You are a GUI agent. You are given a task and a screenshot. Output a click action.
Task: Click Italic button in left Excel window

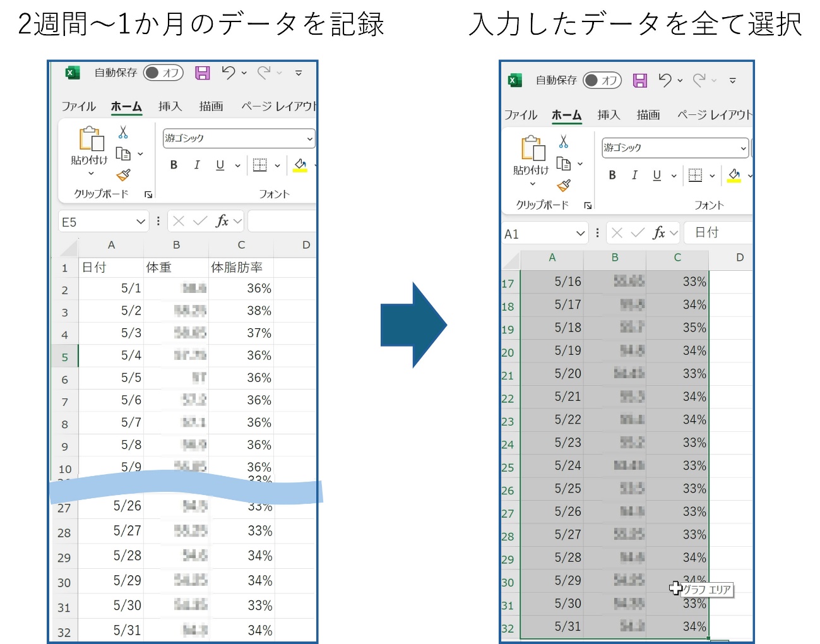coord(197,165)
